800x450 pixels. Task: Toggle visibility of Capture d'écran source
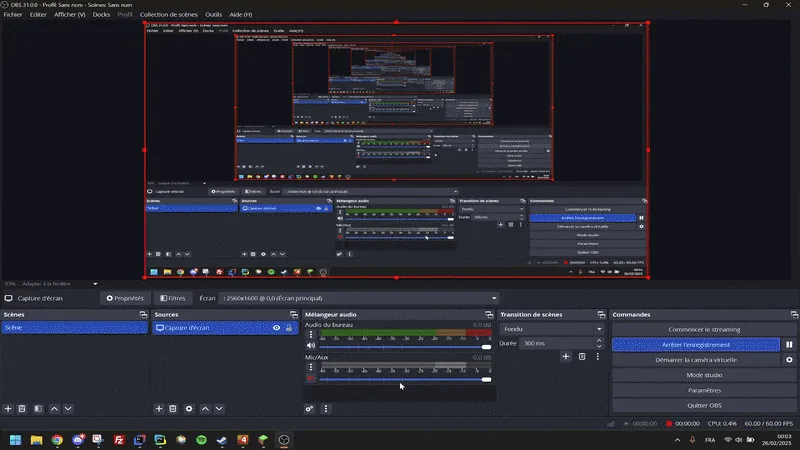point(277,328)
